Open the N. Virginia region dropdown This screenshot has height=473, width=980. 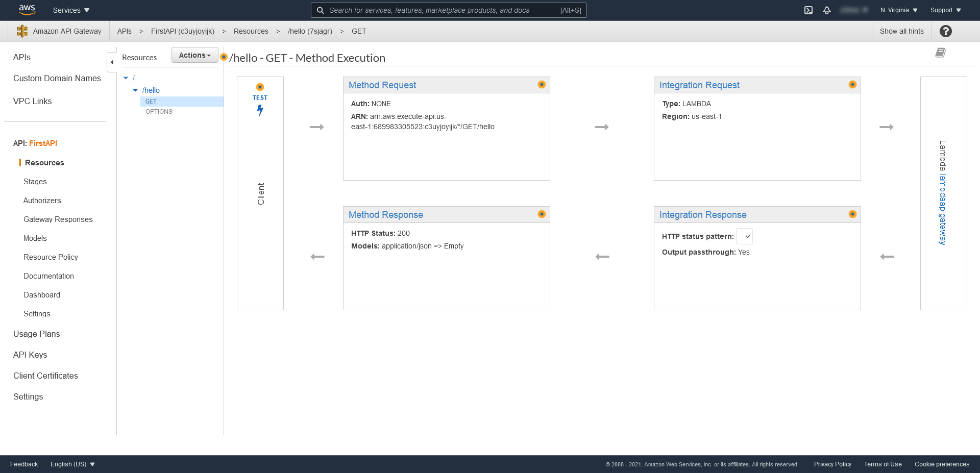pos(899,10)
